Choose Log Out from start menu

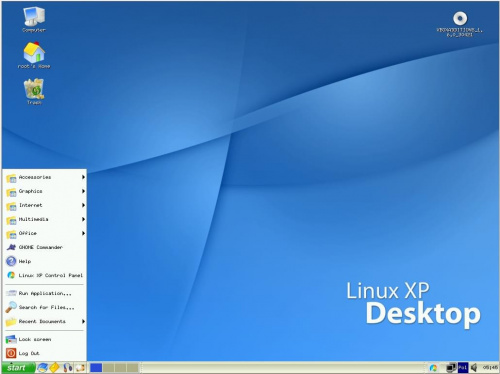[45, 353]
